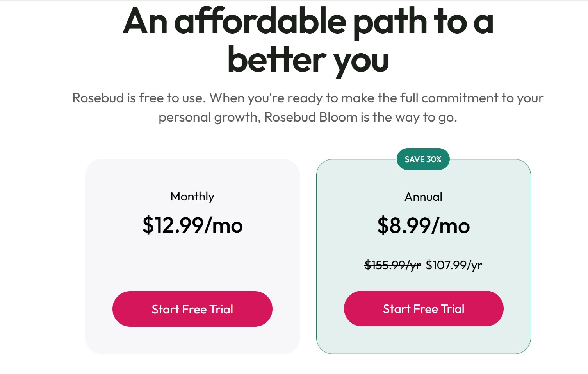Click the "Rosebud is free to use." sentence
588x374 pixels.
click(x=139, y=98)
